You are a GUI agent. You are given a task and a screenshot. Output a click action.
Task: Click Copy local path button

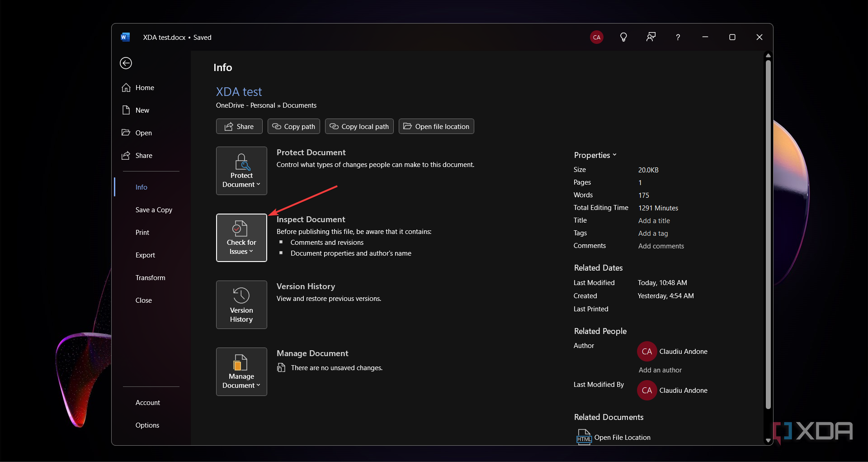point(359,126)
